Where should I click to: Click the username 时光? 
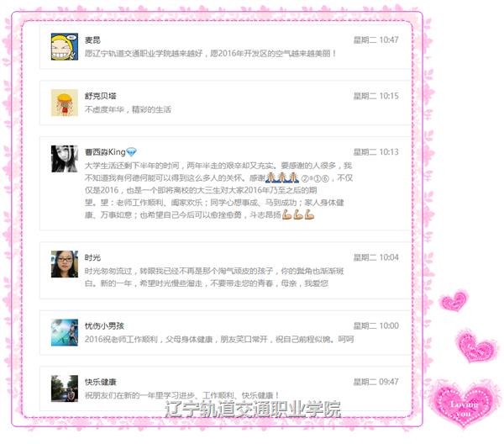point(92,257)
